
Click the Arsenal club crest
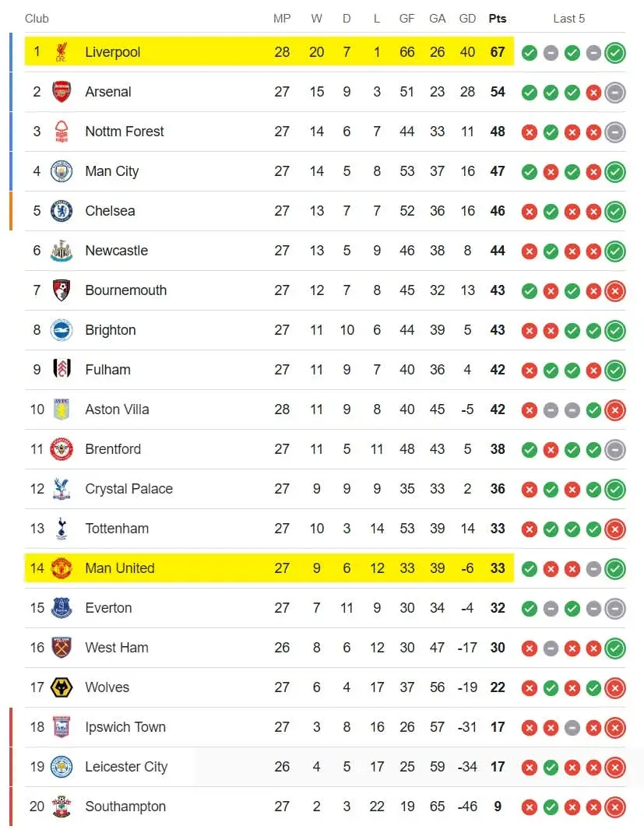[x=62, y=91]
